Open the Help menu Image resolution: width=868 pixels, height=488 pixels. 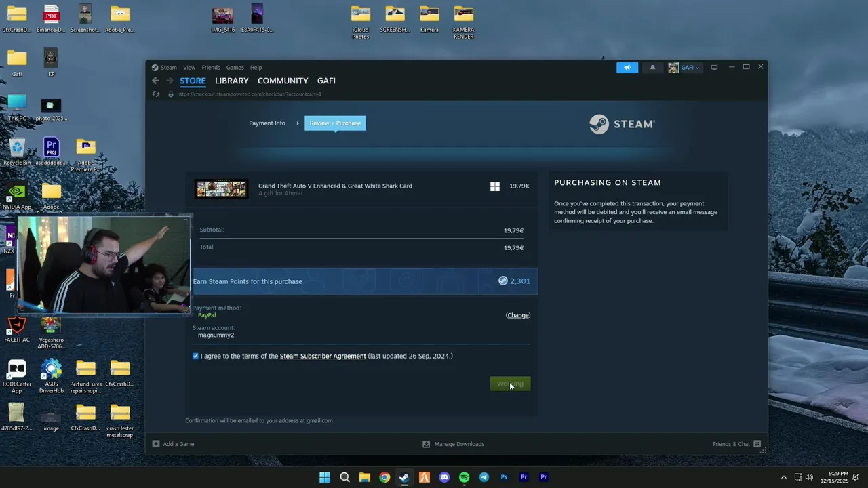(x=256, y=68)
